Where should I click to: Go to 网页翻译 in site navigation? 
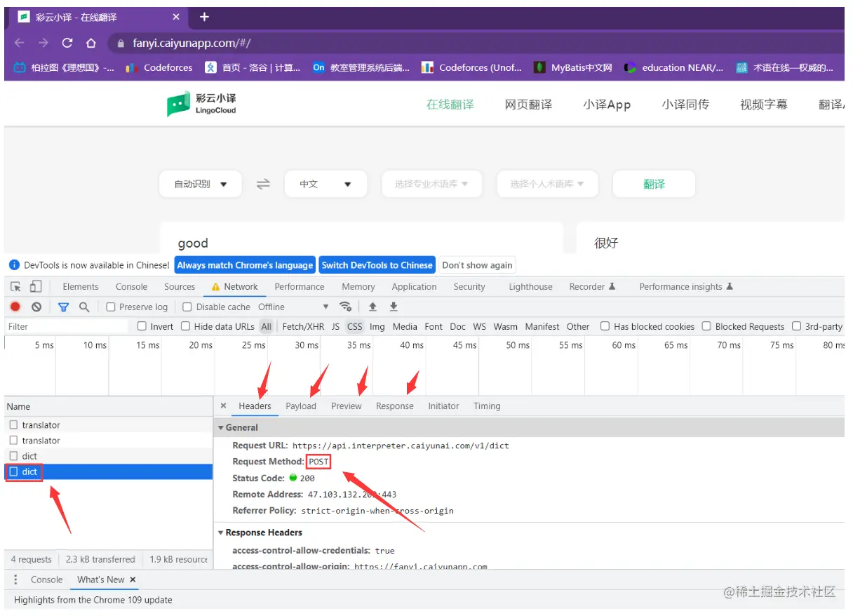[x=528, y=105]
